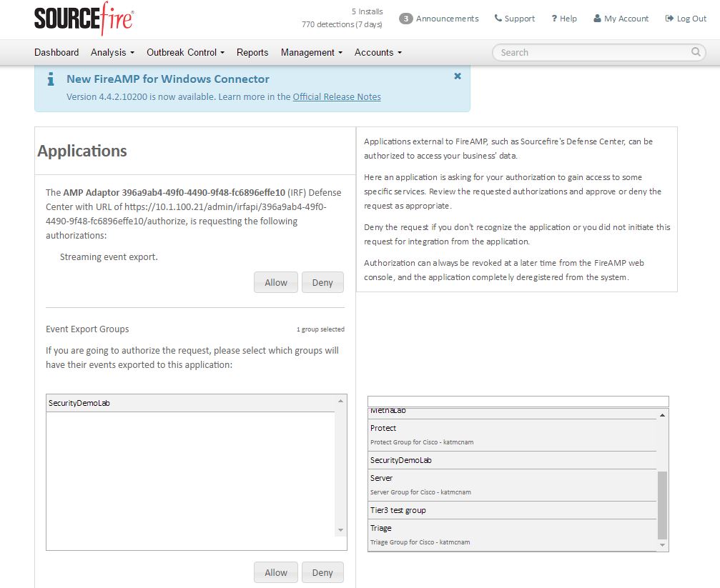Click the Streaming event export text

[109, 257]
